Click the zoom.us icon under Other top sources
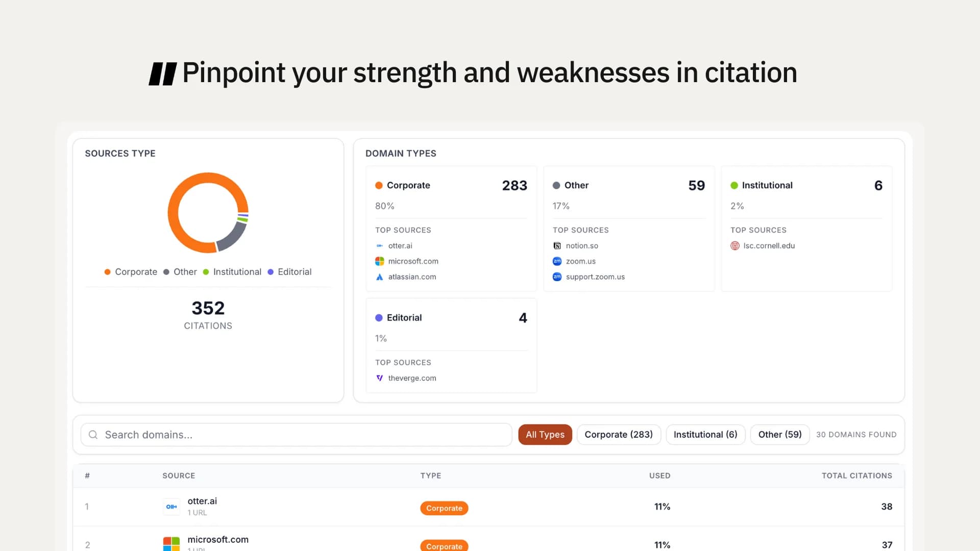The width and height of the screenshot is (980, 551). pos(557,261)
